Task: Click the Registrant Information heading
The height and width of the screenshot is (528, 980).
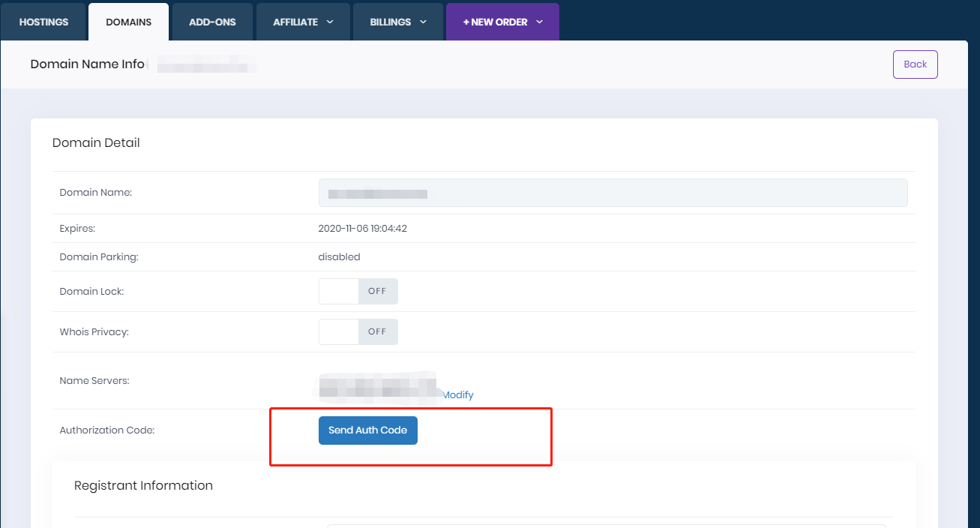Action: pyautogui.click(x=143, y=485)
